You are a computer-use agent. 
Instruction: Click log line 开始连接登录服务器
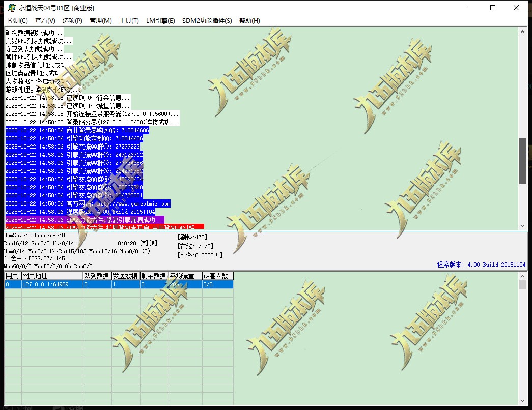[92, 114]
